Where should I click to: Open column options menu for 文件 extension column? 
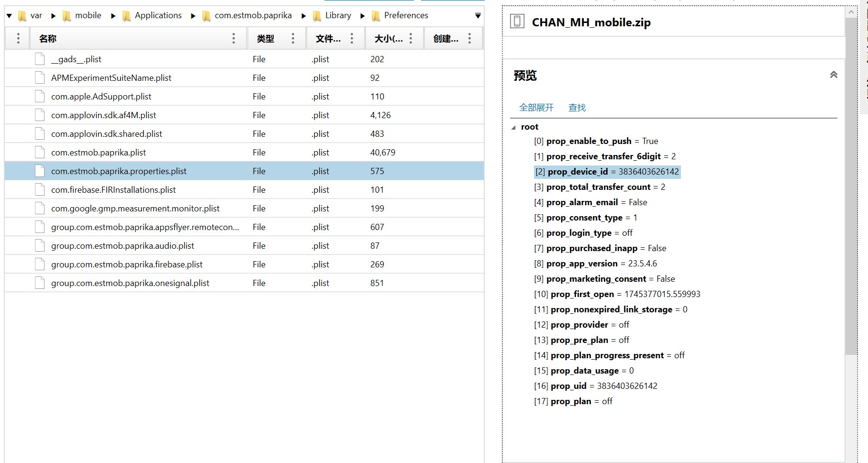pyautogui.click(x=352, y=39)
